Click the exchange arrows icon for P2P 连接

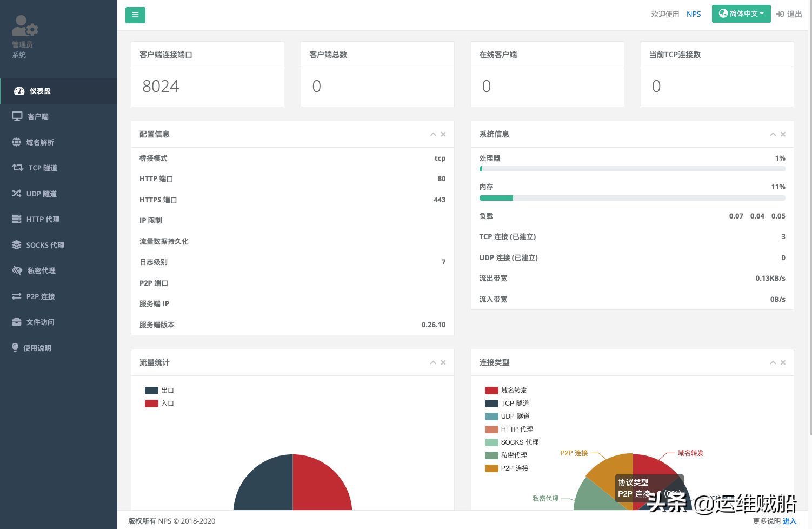coord(17,296)
